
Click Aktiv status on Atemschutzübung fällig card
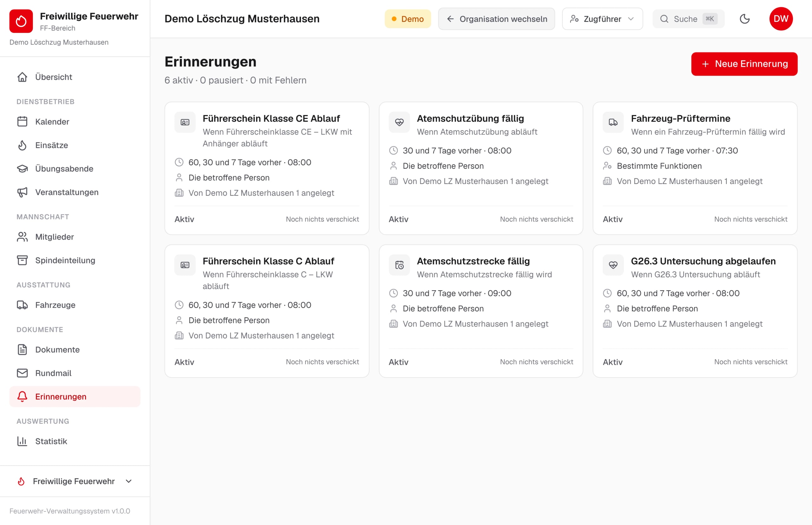coord(398,219)
